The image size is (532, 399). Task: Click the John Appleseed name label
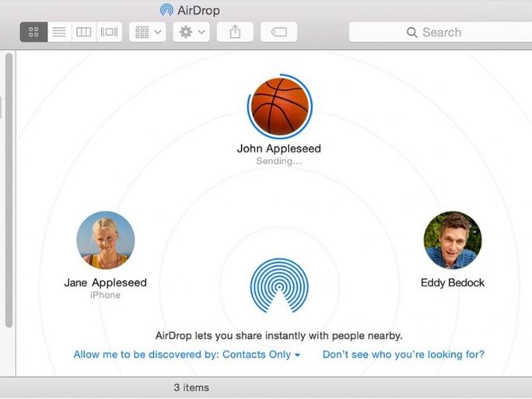279,149
